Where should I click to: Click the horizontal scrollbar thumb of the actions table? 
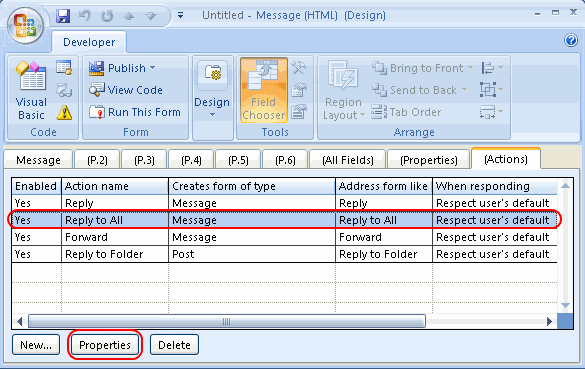click(x=227, y=321)
